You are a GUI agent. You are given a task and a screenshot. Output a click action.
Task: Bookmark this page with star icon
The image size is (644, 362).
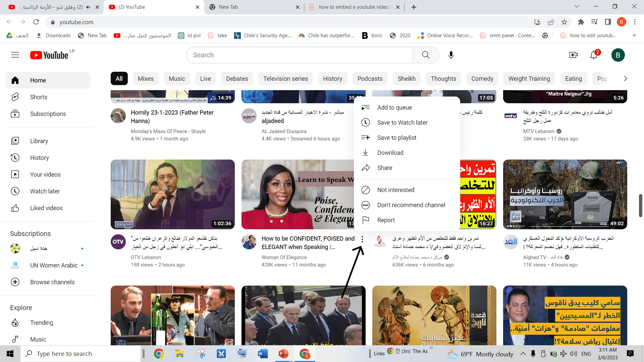(x=565, y=22)
